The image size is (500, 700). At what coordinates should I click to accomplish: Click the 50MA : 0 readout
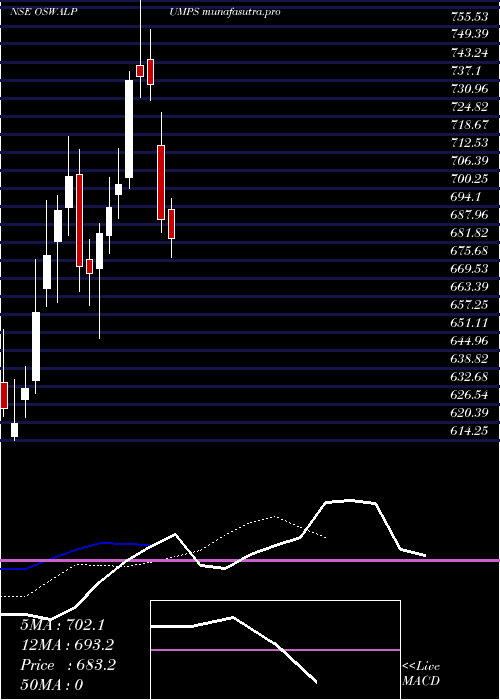tap(52, 685)
